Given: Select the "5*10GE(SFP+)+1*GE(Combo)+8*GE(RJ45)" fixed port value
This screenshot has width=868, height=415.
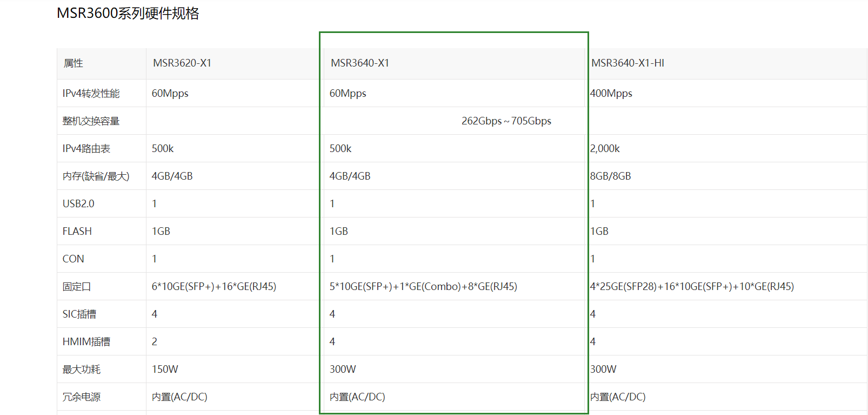Looking at the screenshot, I should point(423,287).
